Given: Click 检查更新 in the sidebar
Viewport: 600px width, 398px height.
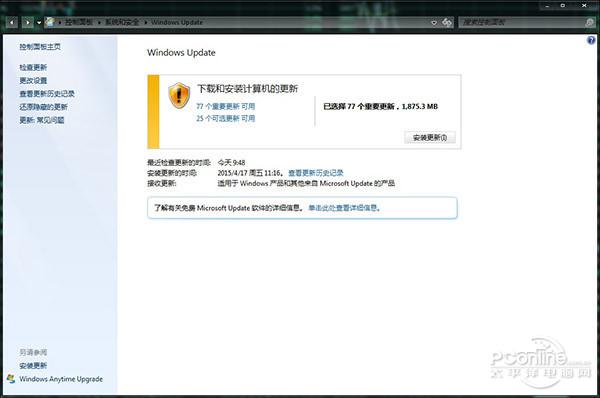Looking at the screenshot, I should pos(33,67).
